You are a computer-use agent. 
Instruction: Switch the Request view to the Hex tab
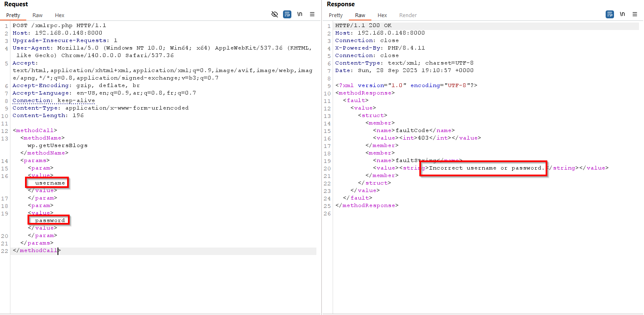pos(60,15)
